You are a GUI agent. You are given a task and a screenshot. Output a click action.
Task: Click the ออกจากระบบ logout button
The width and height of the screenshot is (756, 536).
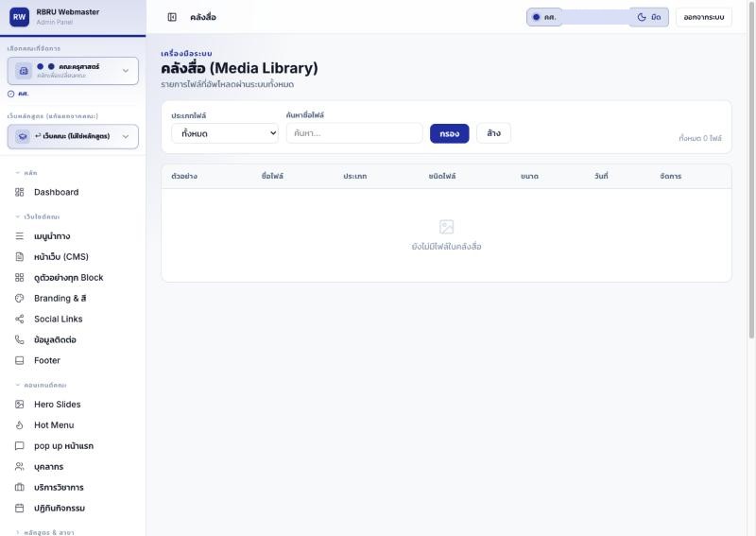pos(704,17)
